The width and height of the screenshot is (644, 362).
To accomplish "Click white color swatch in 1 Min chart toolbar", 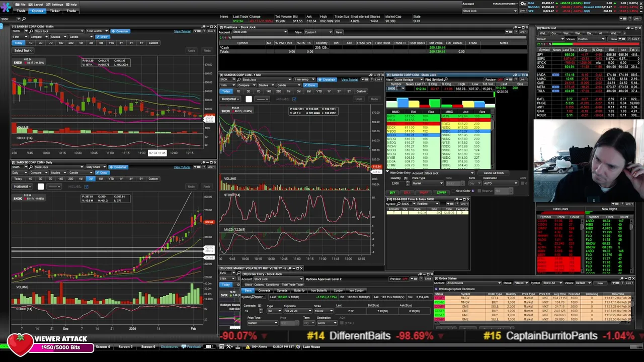I will (249, 99).
